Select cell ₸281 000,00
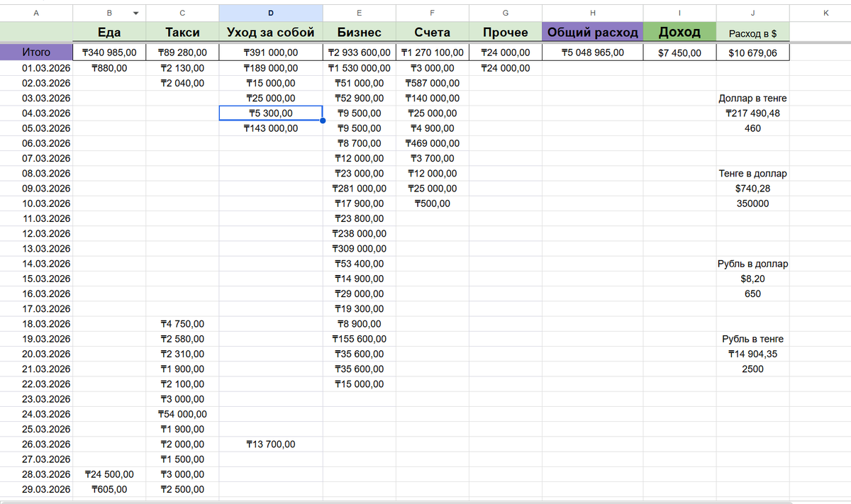 [x=360, y=189]
